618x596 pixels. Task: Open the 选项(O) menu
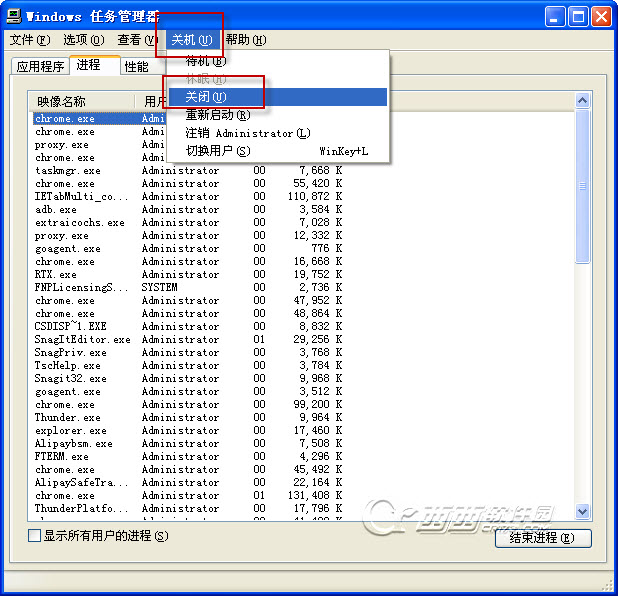(84, 40)
